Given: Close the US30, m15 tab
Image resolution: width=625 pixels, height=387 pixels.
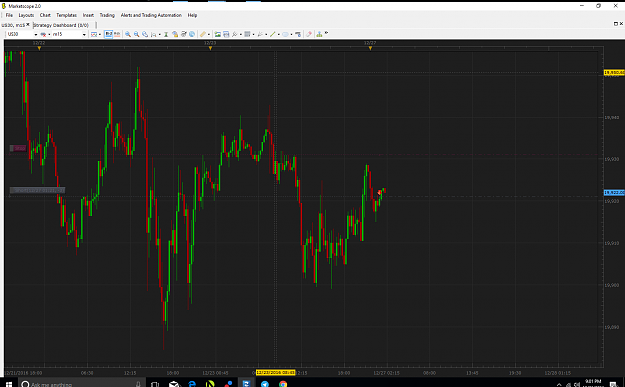Looking at the screenshot, I should pos(28,25).
